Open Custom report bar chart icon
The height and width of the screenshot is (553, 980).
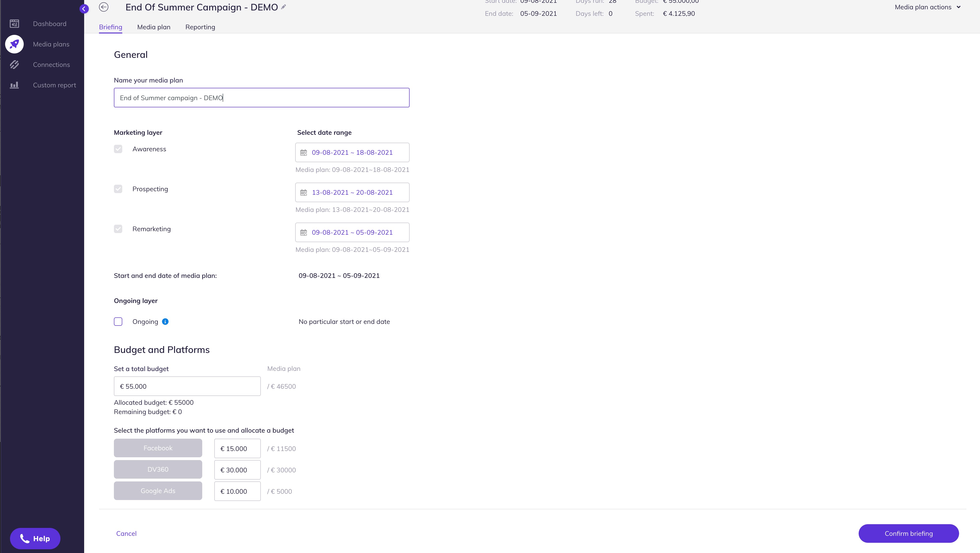(x=14, y=85)
